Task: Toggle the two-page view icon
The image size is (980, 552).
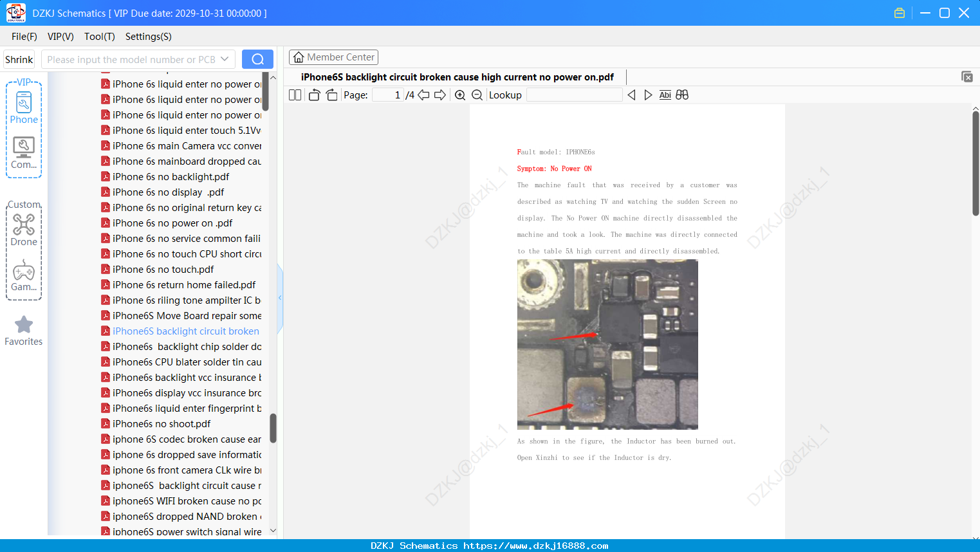Action: (295, 95)
